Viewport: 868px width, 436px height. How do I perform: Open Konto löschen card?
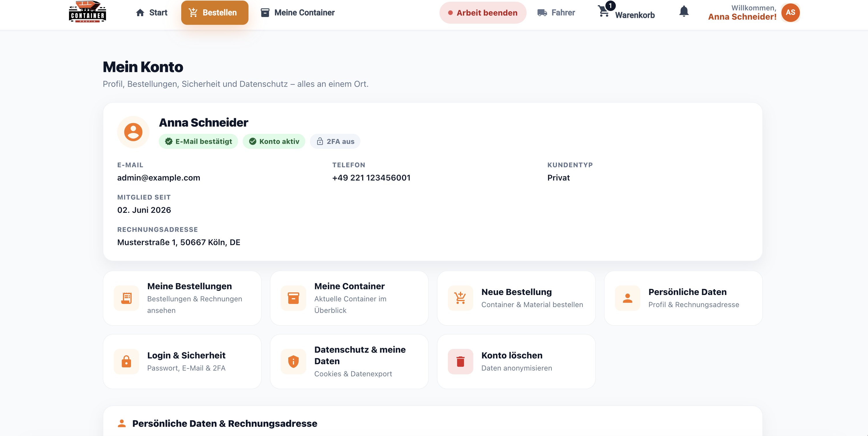516,361
